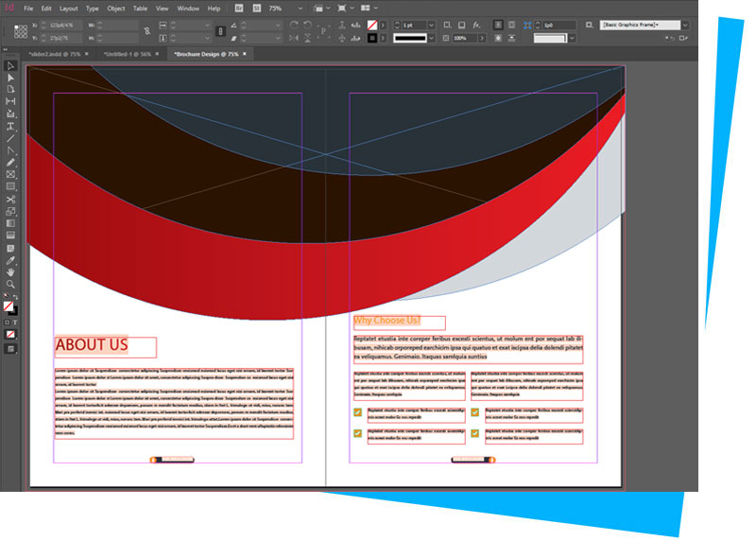Viewport: 756px width, 541px height.
Task: Select the Gap tool
Action: coord(10,101)
